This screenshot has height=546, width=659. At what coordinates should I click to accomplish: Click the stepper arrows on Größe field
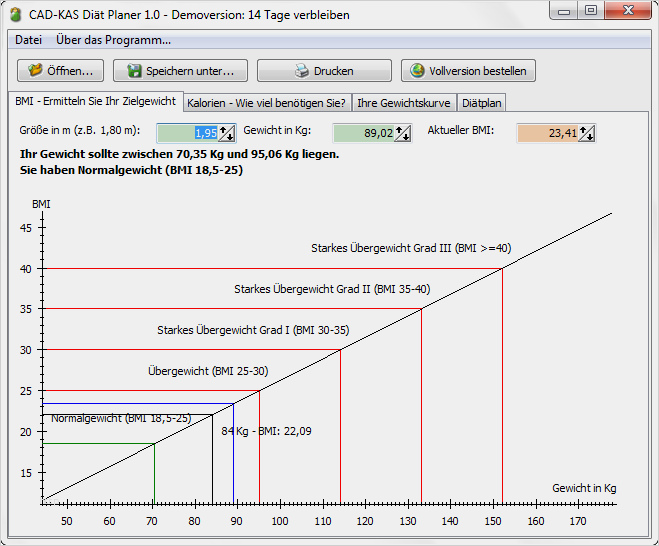(227, 133)
